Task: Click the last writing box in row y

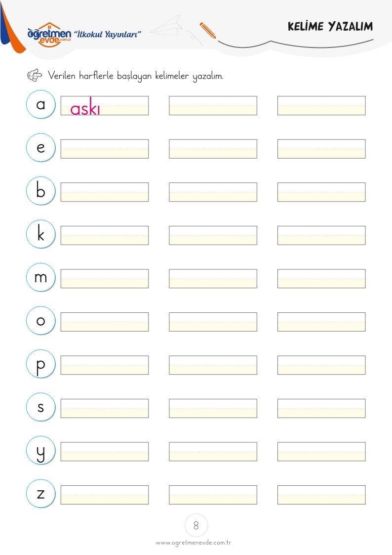Action: 321,452
